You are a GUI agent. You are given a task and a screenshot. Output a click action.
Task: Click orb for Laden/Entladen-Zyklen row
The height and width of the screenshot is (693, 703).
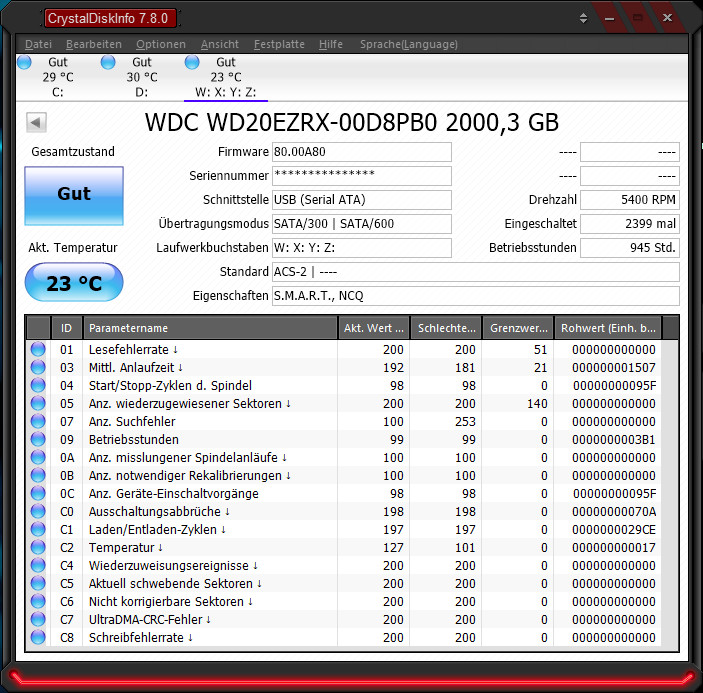38,529
